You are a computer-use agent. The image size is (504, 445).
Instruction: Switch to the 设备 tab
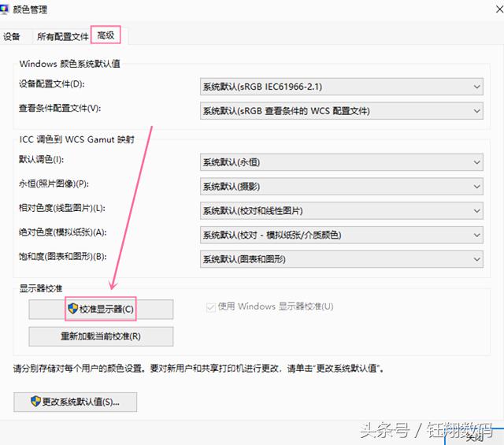12,36
